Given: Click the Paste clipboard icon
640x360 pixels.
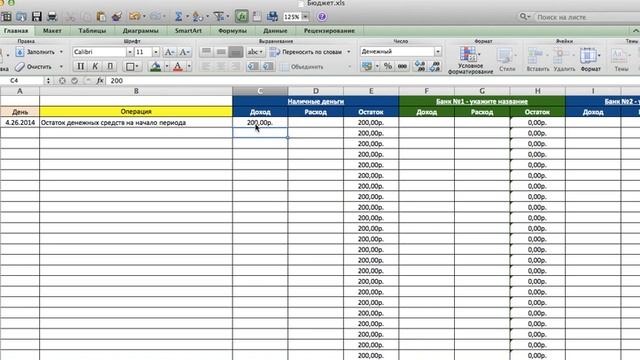Looking at the screenshot, I should click(101, 16).
